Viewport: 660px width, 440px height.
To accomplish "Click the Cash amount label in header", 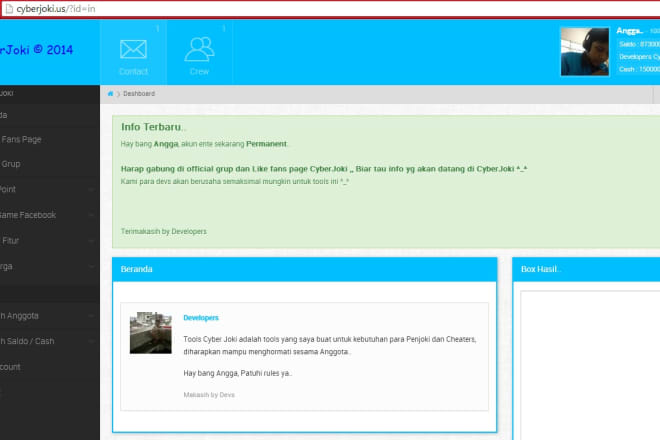I will pyautogui.click(x=639, y=69).
